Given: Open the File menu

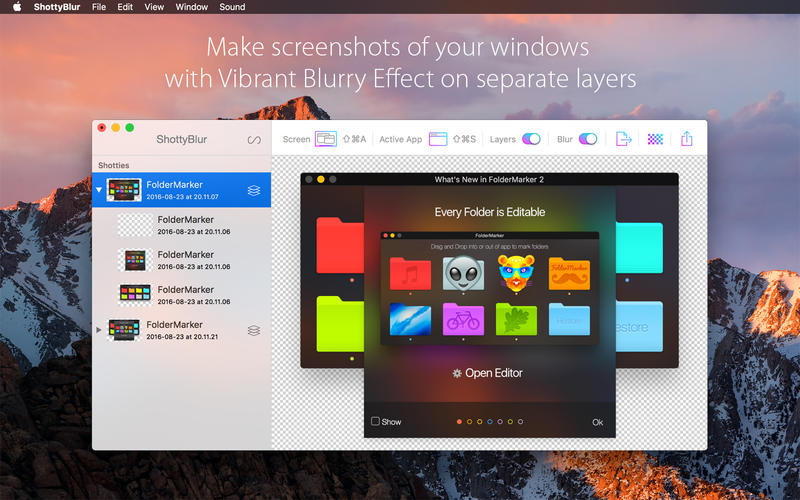Looking at the screenshot, I should [x=99, y=7].
